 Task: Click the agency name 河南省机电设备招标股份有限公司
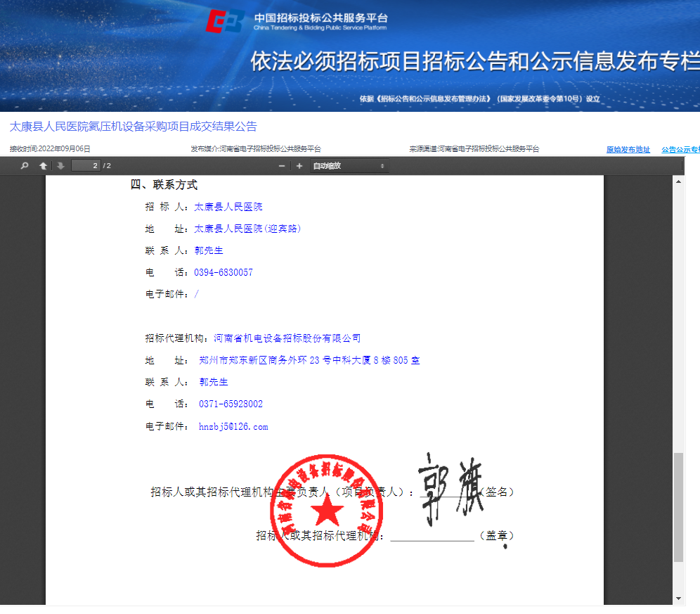(x=287, y=338)
